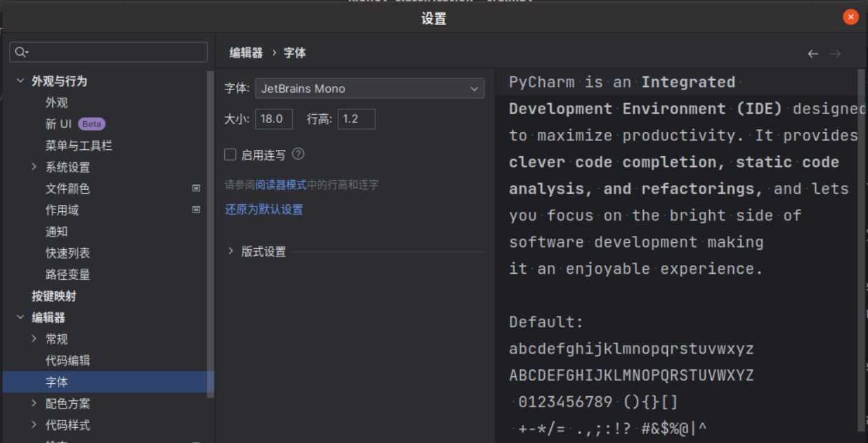Click the magnifier icon in search box
The height and width of the screenshot is (443, 868).
21,52
